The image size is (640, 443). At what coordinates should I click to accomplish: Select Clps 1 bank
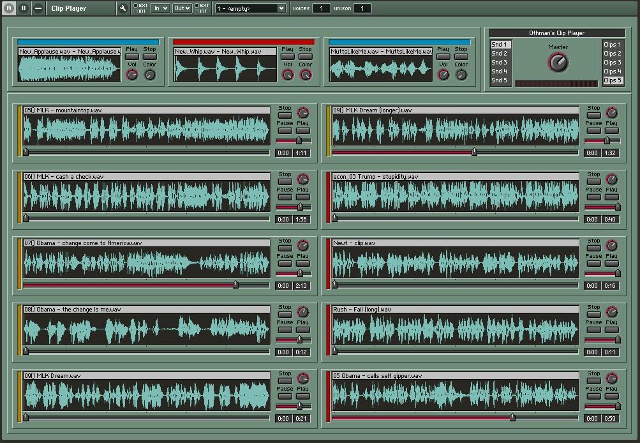pos(613,45)
